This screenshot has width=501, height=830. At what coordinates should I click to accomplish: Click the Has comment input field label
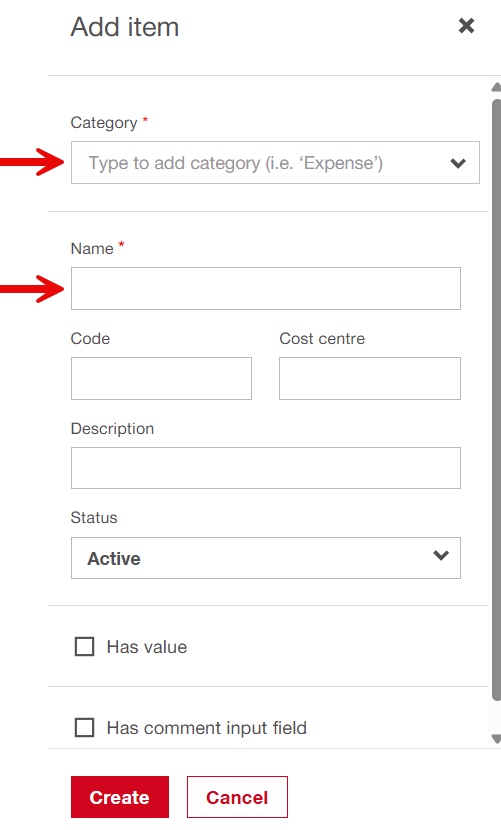pyautogui.click(x=207, y=728)
